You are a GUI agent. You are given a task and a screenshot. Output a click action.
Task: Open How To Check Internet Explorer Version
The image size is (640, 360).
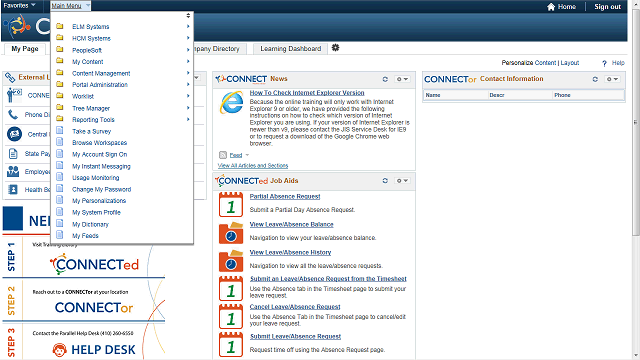pyautogui.click(x=307, y=93)
